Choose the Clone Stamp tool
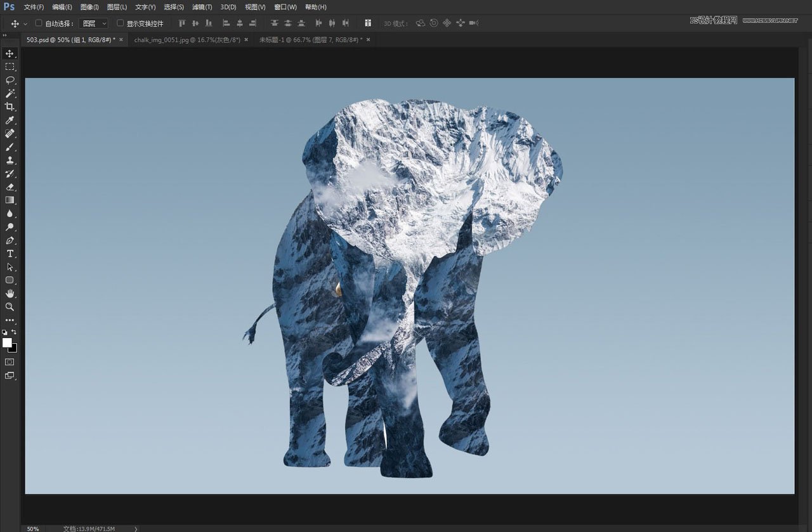Viewport: 812px width, 532px height. pyautogui.click(x=10, y=160)
